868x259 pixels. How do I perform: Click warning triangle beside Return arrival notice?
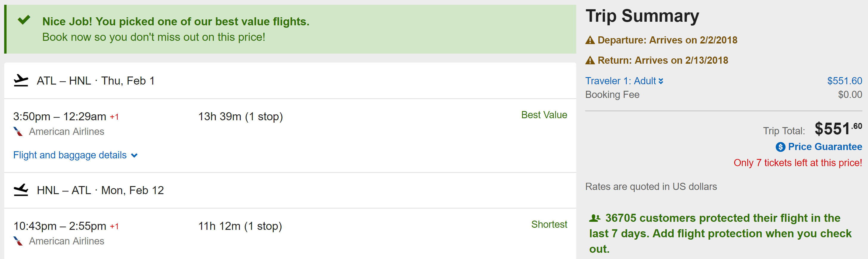pyautogui.click(x=590, y=61)
